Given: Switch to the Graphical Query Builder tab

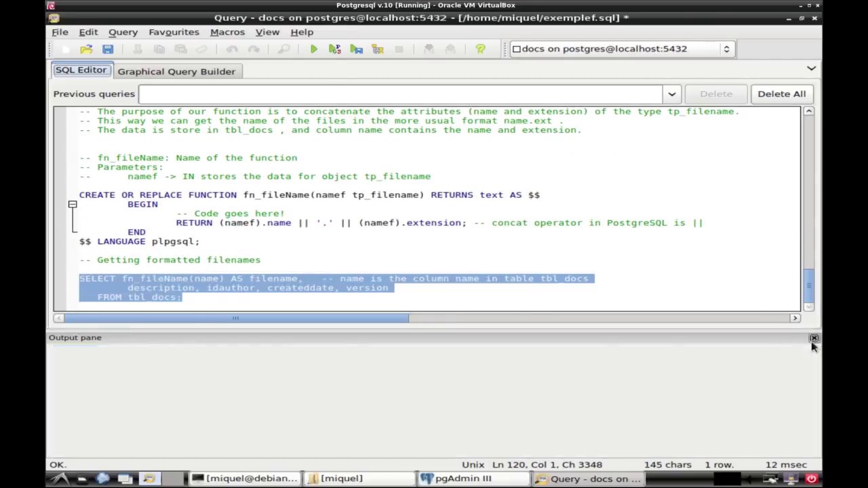Looking at the screenshot, I should (x=176, y=71).
